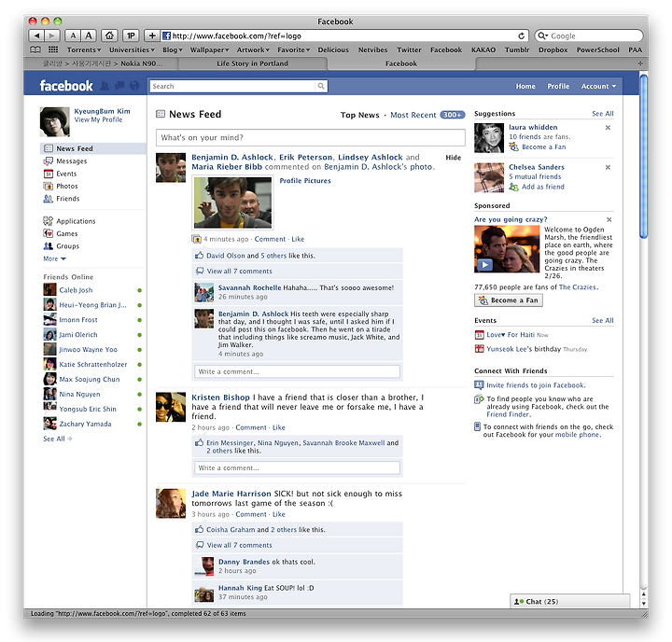This screenshot has width=672, height=642.
Task: Open Delicious bookmark in bookmarks bar
Action: [333, 49]
